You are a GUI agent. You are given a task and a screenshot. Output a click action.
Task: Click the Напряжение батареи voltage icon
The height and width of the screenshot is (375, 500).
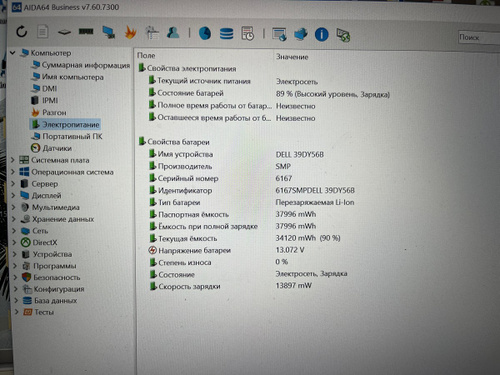153,250
